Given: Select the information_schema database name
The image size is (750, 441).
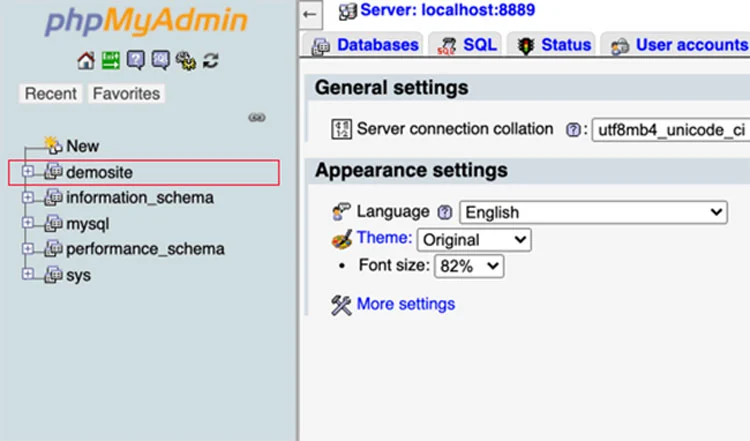Looking at the screenshot, I should coord(140,198).
